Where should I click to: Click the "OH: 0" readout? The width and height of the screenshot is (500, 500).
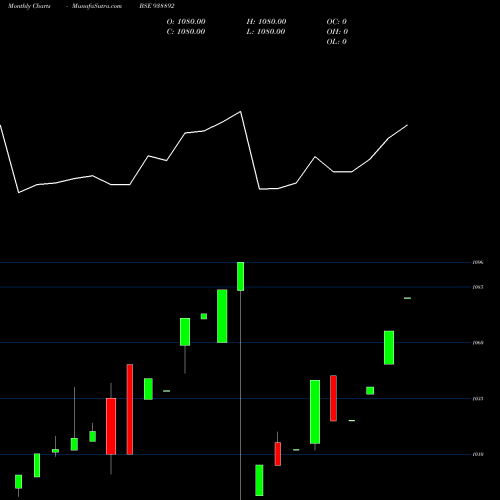coord(337,32)
